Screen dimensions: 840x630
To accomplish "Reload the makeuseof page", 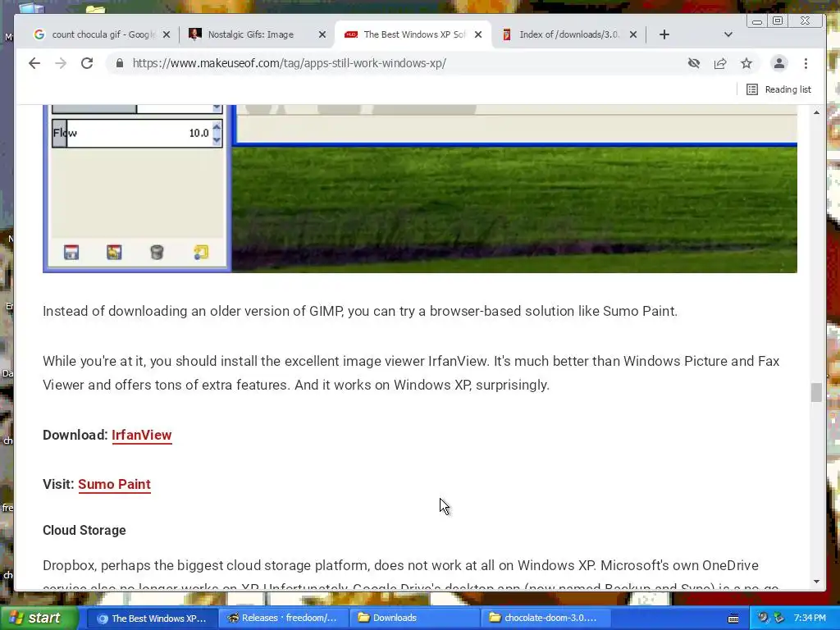I will pyautogui.click(x=87, y=63).
